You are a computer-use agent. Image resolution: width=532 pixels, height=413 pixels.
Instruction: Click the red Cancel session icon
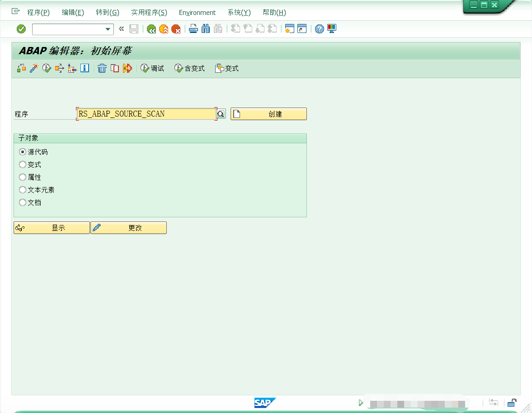pos(176,28)
